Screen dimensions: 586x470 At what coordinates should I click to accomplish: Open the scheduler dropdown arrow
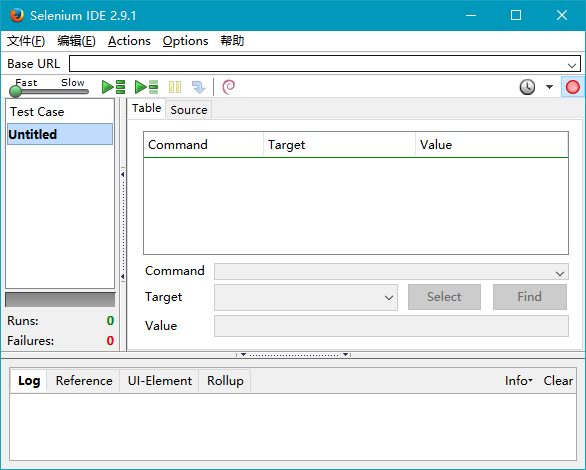click(x=549, y=87)
